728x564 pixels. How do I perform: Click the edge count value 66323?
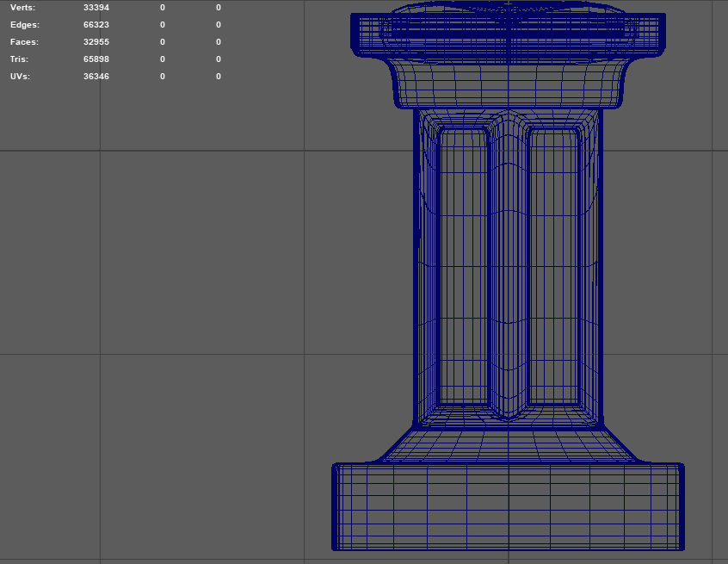click(96, 25)
